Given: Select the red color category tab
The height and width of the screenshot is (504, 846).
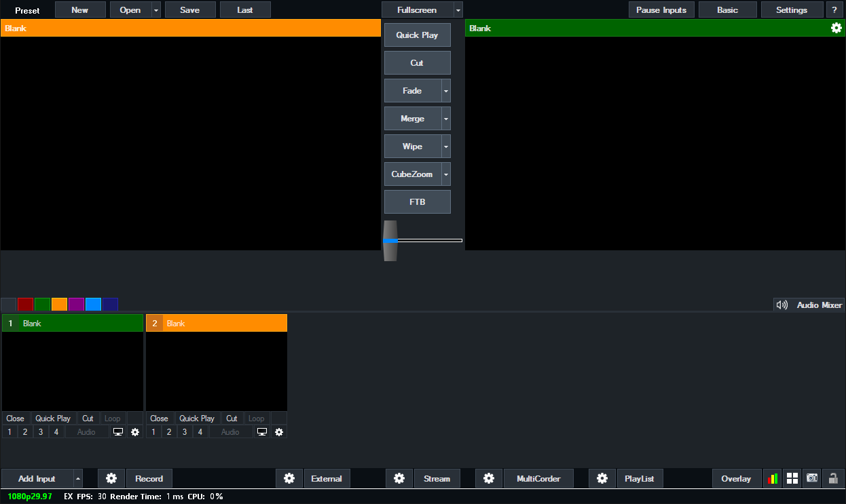Looking at the screenshot, I should pyautogui.click(x=25, y=305).
